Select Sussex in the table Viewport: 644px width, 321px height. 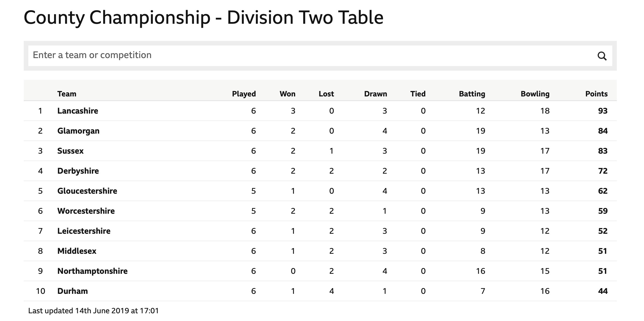70,151
